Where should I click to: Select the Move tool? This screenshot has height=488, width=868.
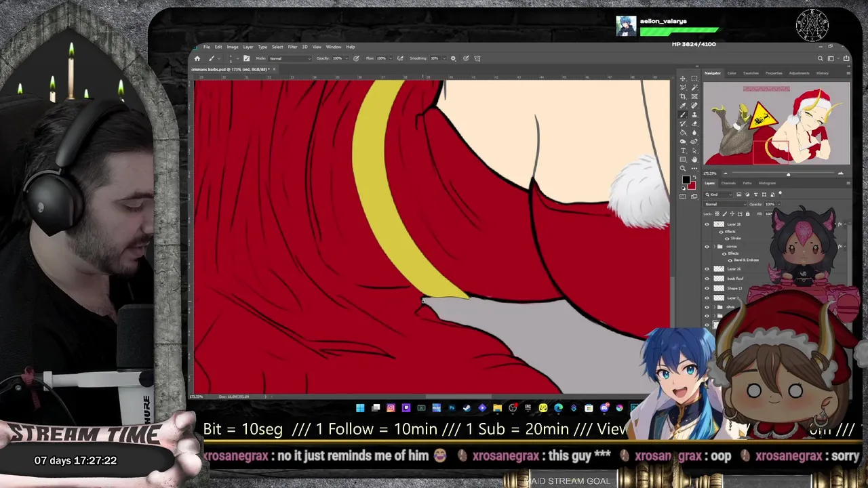pyautogui.click(x=683, y=79)
